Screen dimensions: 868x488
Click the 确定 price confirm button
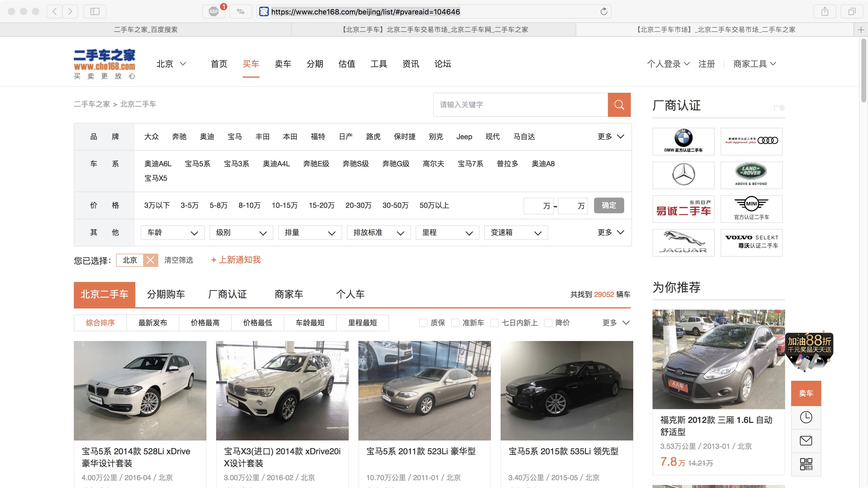point(609,205)
